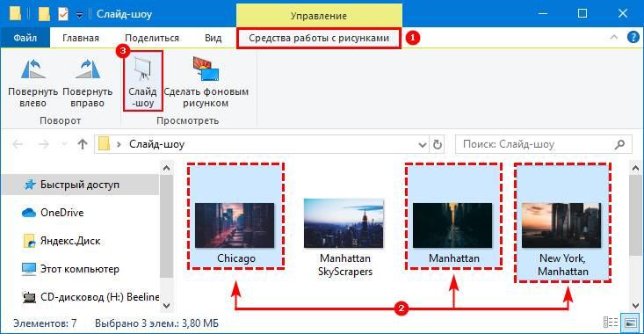The width and height of the screenshot is (644, 334).
Task: Expand the address bar history dropdown
Action: click(x=423, y=145)
